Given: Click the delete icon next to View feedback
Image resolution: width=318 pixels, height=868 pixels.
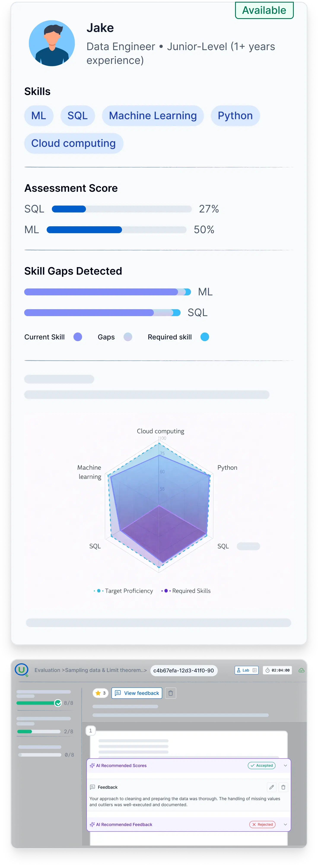Looking at the screenshot, I should click(171, 693).
